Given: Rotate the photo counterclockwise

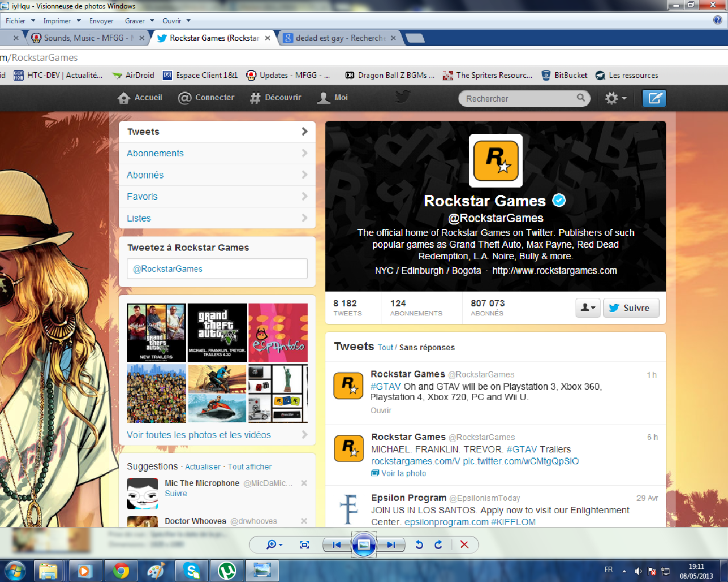Looking at the screenshot, I should point(419,544).
